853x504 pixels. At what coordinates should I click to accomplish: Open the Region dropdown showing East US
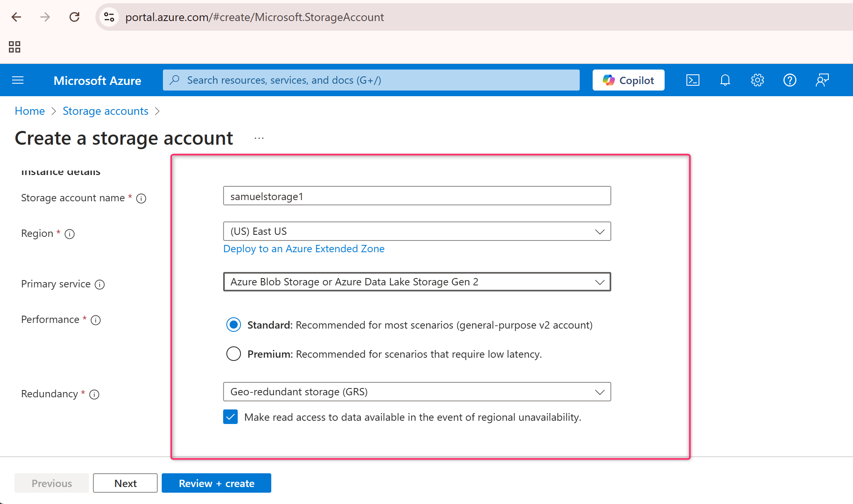pyautogui.click(x=417, y=231)
